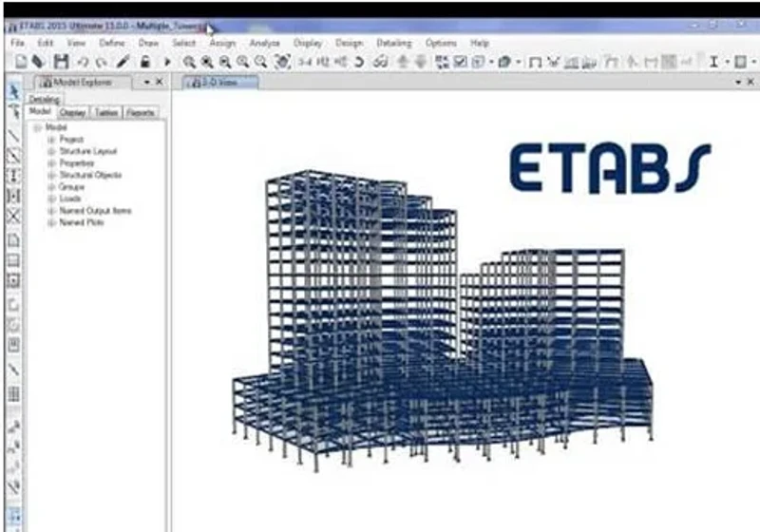The image size is (760, 532).
Task: Open dropdown arrow beside the I-section icon
Action: tap(727, 62)
